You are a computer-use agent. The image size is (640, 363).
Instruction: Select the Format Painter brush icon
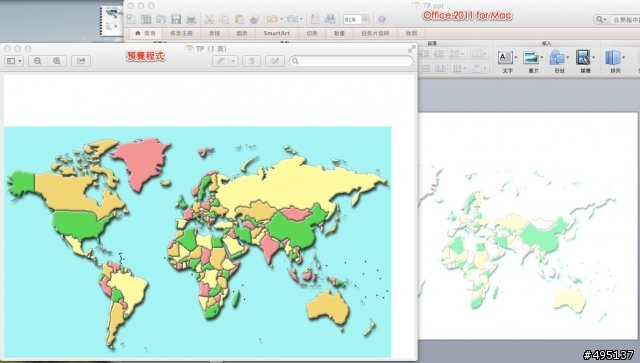(x=254, y=19)
